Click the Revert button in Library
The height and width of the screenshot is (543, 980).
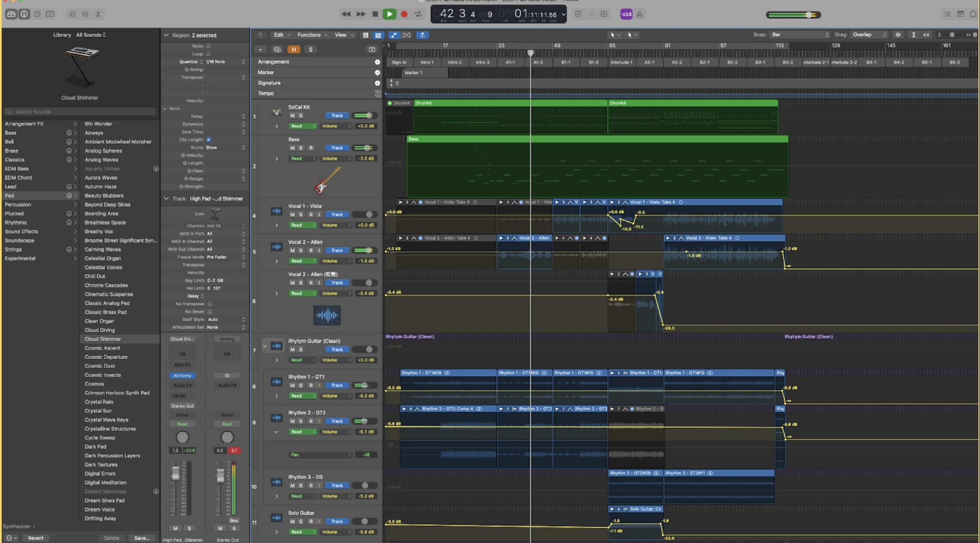pos(35,538)
